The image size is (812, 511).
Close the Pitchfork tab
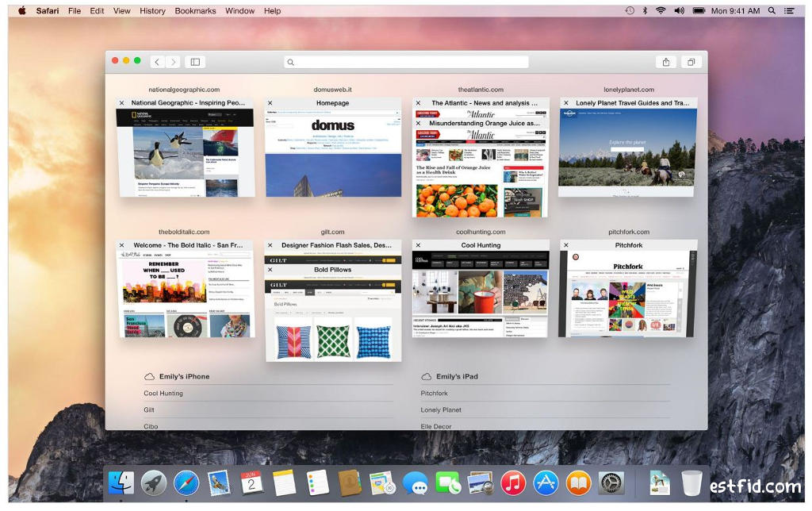tap(566, 245)
